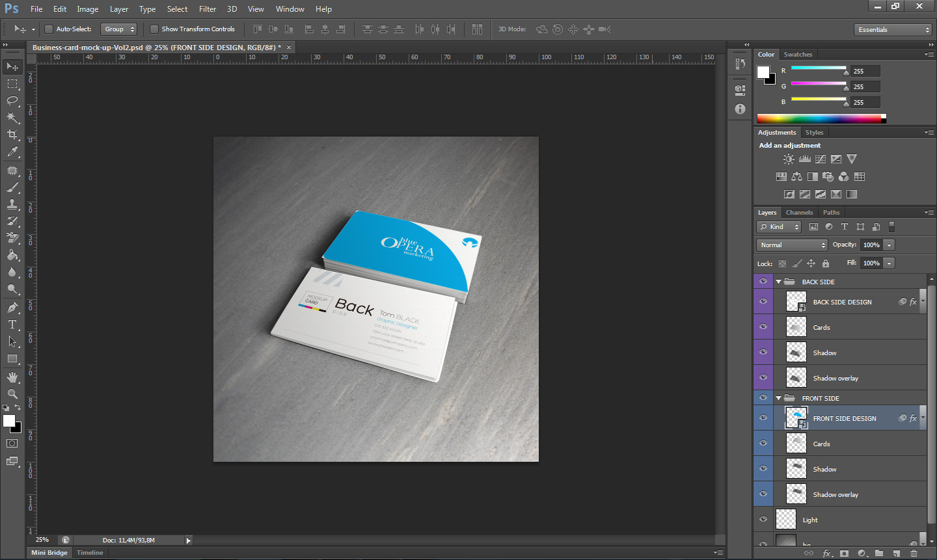
Task: Hide the BACK SIDE DESIGN layer
Action: pos(763,301)
